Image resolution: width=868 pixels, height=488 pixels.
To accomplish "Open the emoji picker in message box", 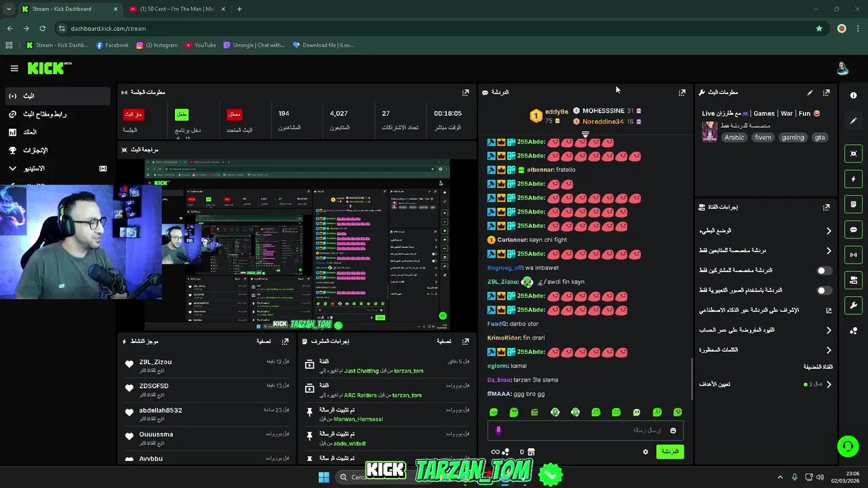I will tap(673, 430).
